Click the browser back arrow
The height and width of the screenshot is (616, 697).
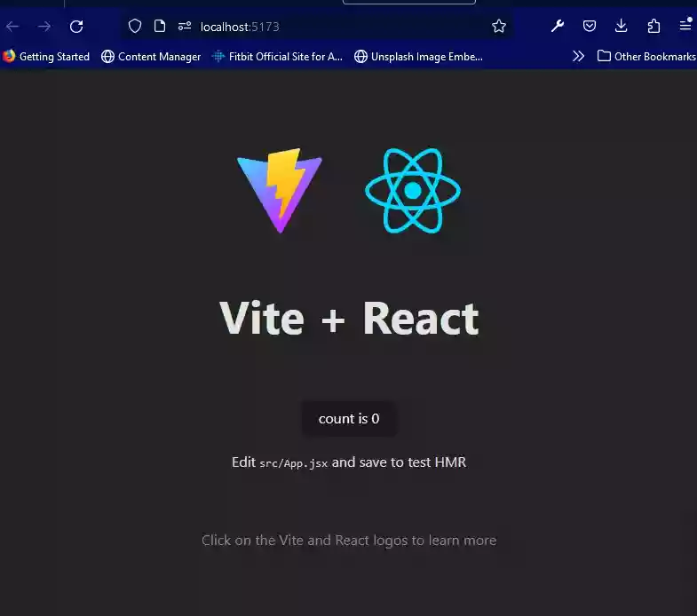point(12,27)
